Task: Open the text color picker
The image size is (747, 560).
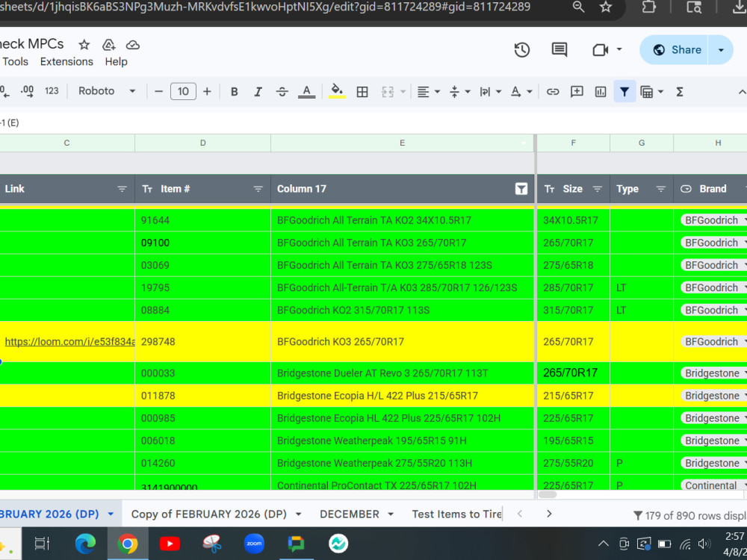Action: click(306, 91)
